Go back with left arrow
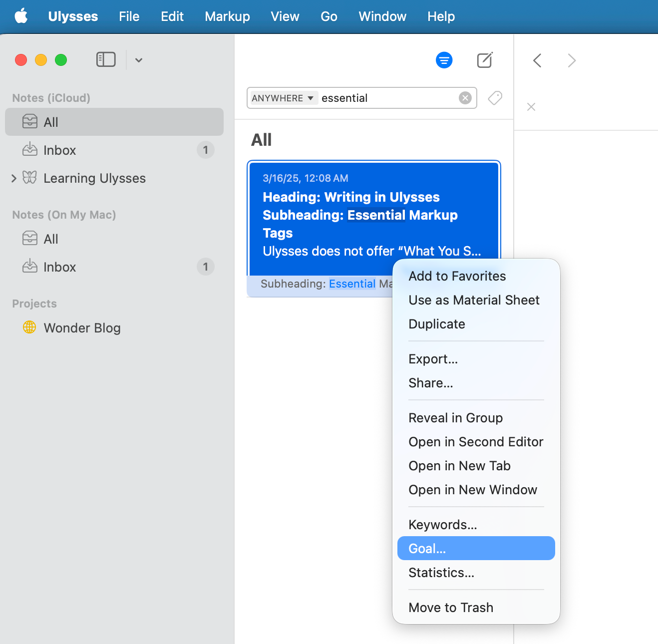The width and height of the screenshot is (658, 644). (x=537, y=60)
